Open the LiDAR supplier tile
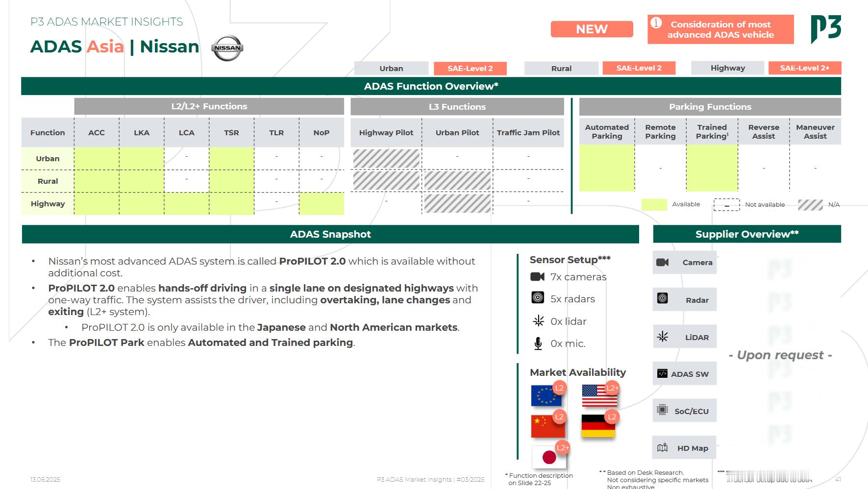The image size is (868, 489). pos(684,337)
